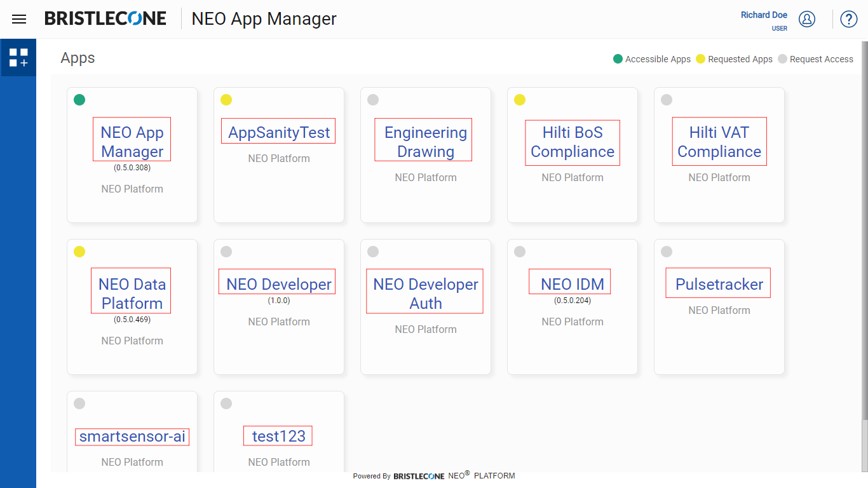Click gray status dot on NEO Developer card
The image size is (868, 488).
click(226, 252)
